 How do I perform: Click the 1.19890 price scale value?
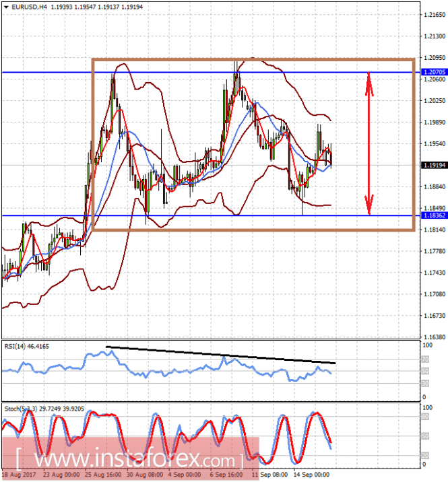tap(435, 122)
